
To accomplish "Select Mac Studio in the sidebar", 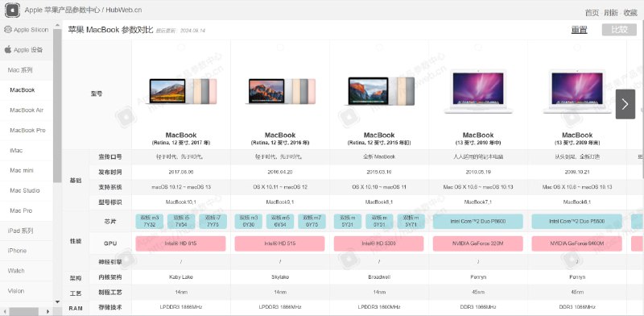I will 27,190.
